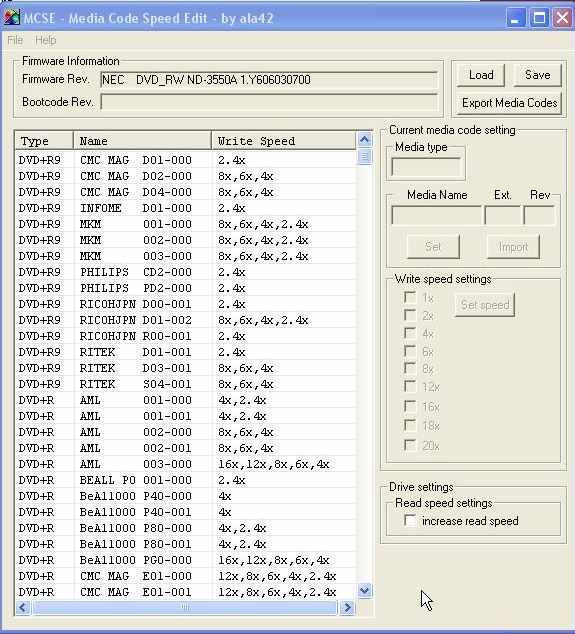This screenshot has width=575, height=634.
Task: Click the Load button
Action: tap(481, 75)
